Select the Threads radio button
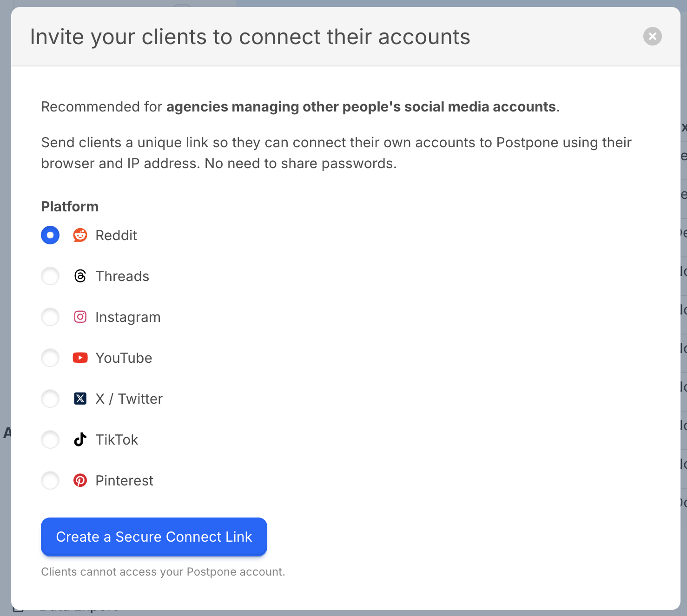This screenshot has height=616, width=687. click(50, 276)
